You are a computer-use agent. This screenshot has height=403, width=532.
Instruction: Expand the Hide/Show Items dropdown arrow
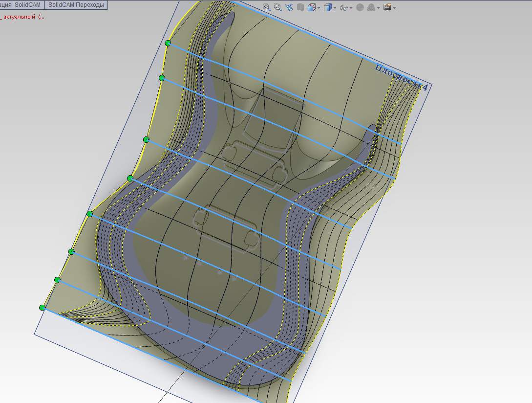351,8
